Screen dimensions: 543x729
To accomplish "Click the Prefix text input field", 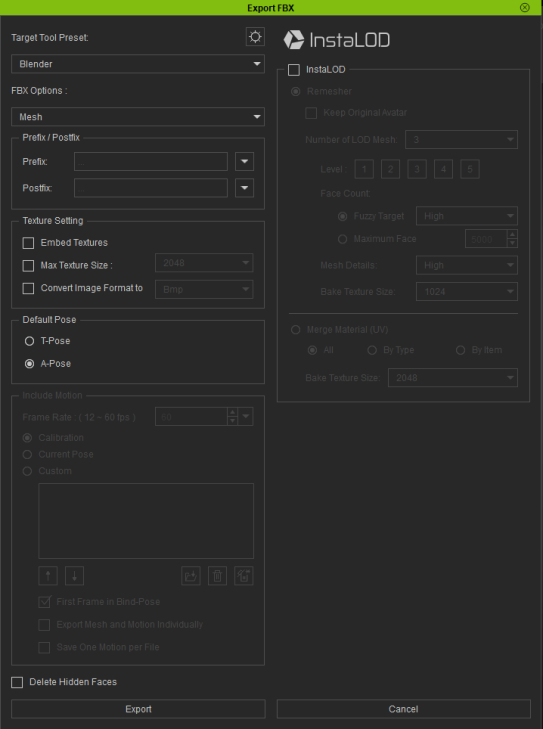I will pyautogui.click(x=151, y=162).
